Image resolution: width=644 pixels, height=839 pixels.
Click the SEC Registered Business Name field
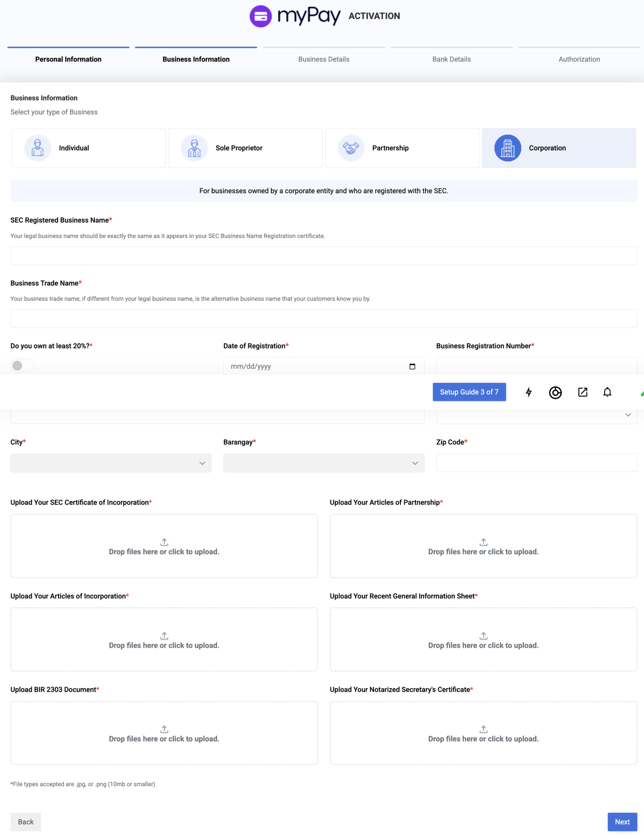(323, 256)
